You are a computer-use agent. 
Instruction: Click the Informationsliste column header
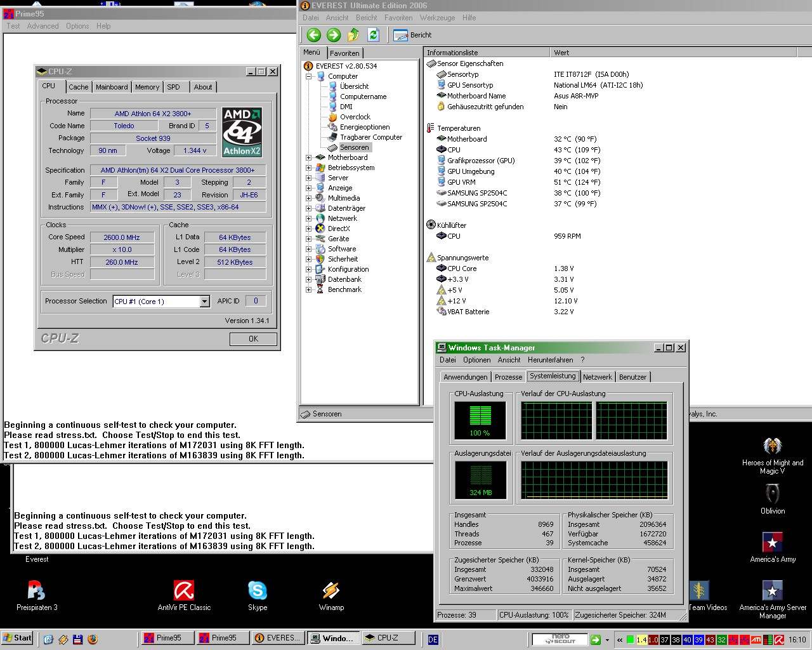[x=487, y=53]
